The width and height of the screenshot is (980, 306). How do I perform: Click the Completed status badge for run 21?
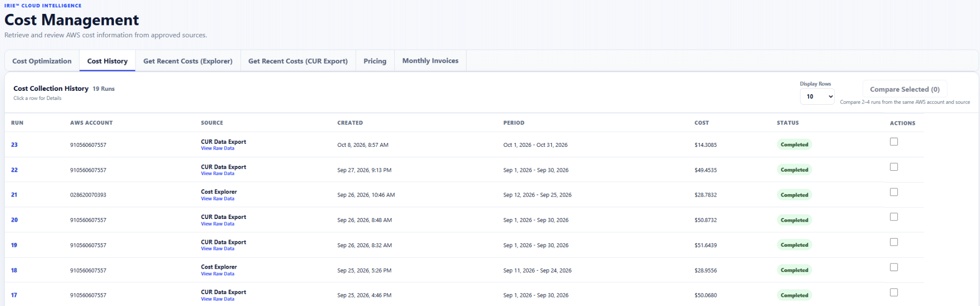794,195
